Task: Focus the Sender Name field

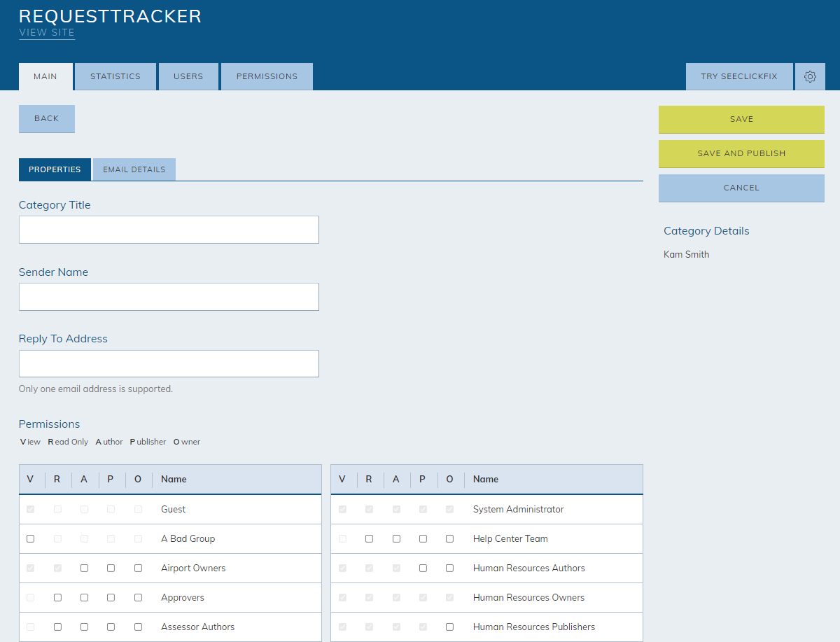Action: click(169, 297)
